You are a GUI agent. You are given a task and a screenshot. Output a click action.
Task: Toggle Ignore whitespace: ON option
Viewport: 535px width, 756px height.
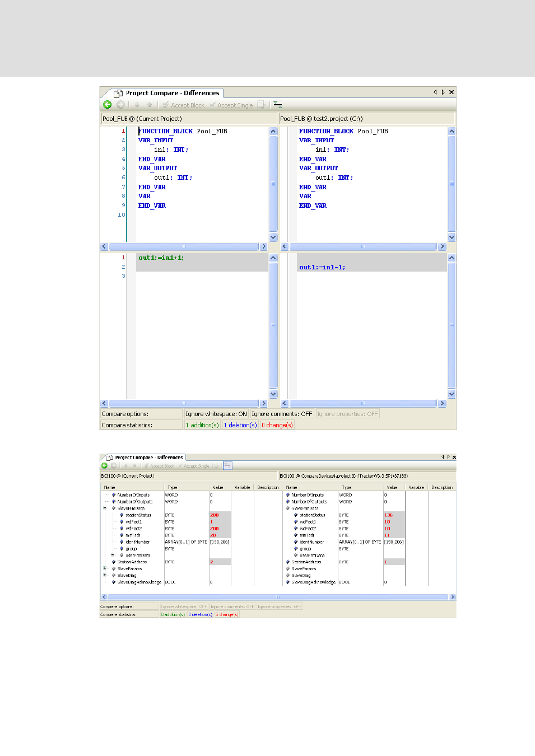click(x=216, y=414)
